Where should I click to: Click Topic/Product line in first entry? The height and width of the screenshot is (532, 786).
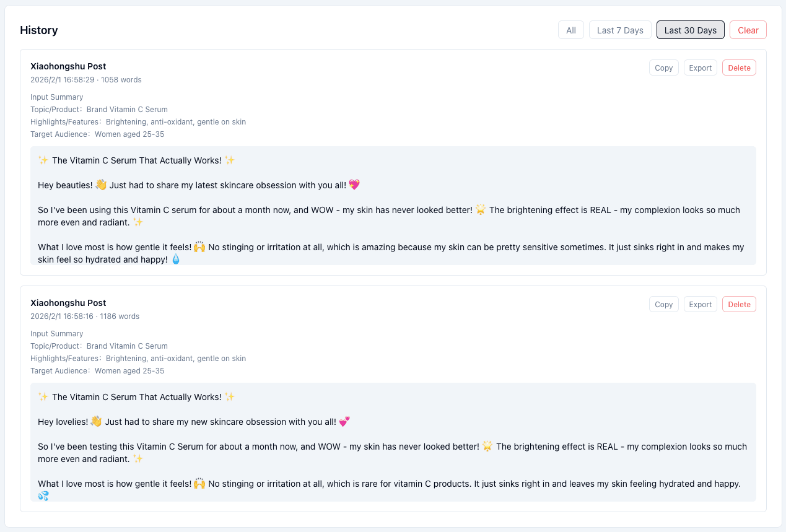point(99,110)
